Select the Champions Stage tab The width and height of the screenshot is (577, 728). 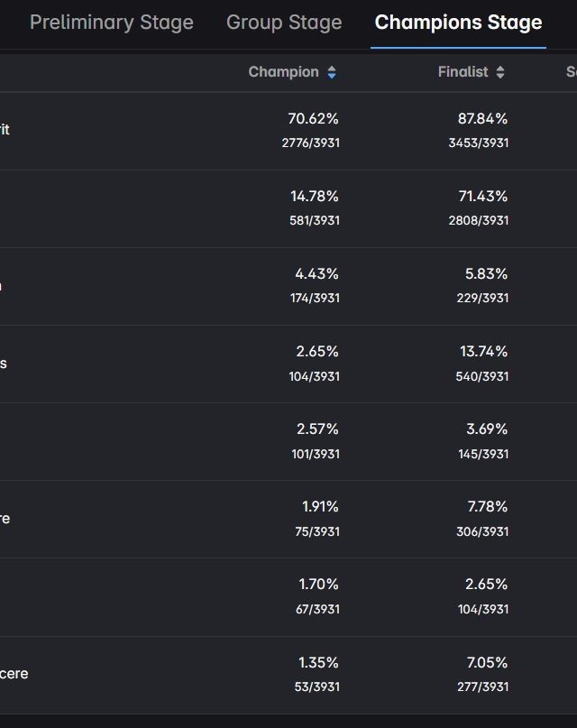459,23
